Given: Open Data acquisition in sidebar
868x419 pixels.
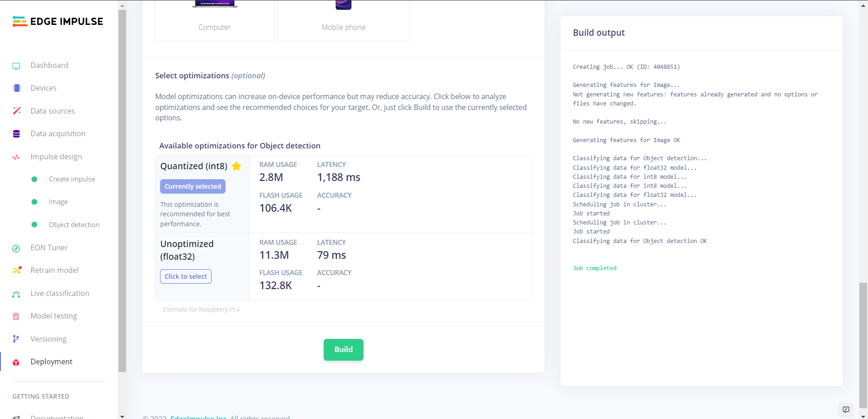Looking at the screenshot, I should click(58, 133).
